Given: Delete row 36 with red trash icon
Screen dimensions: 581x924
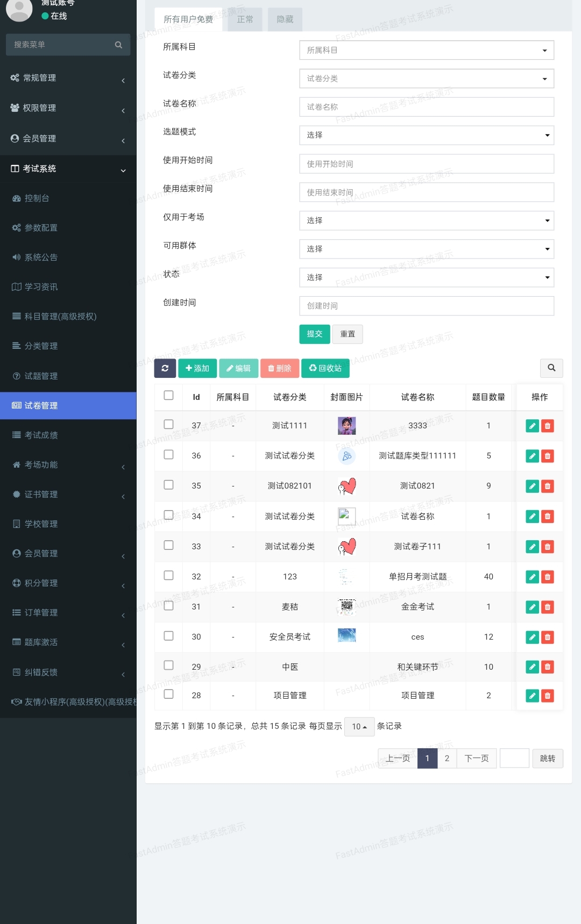Looking at the screenshot, I should click(548, 456).
